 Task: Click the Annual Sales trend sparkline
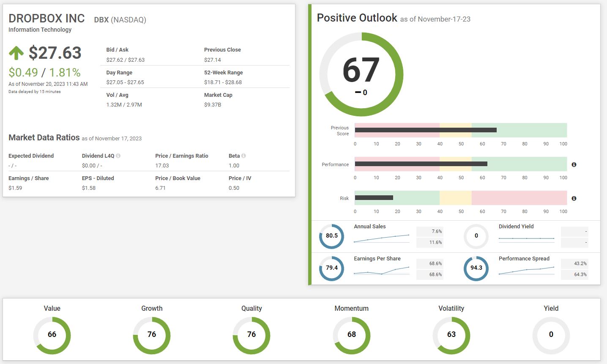point(381,238)
